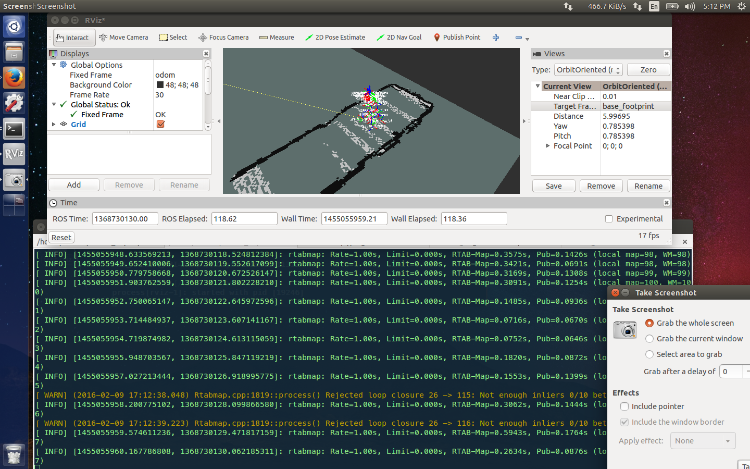The height and width of the screenshot is (469, 750).
Task: Select the Move Camera tool
Action: coord(123,37)
